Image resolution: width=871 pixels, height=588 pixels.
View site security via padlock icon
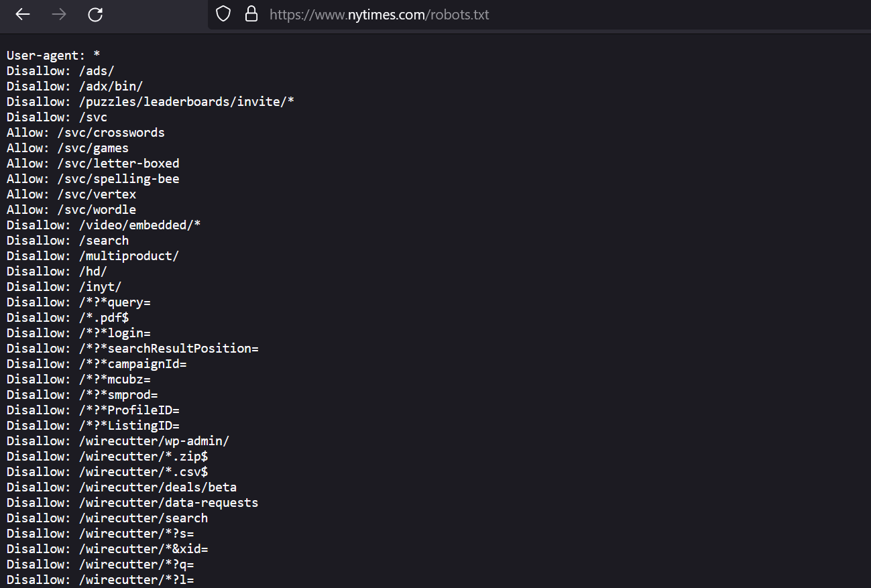point(251,14)
